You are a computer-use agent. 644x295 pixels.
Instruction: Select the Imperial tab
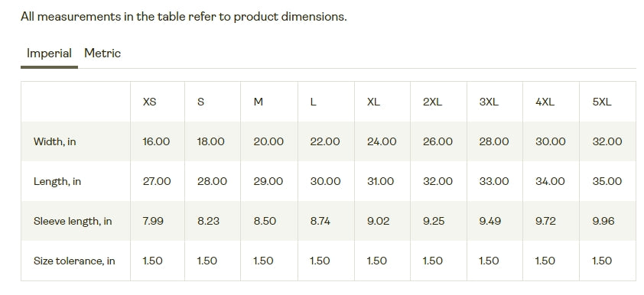pyautogui.click(x=49, y=53)
